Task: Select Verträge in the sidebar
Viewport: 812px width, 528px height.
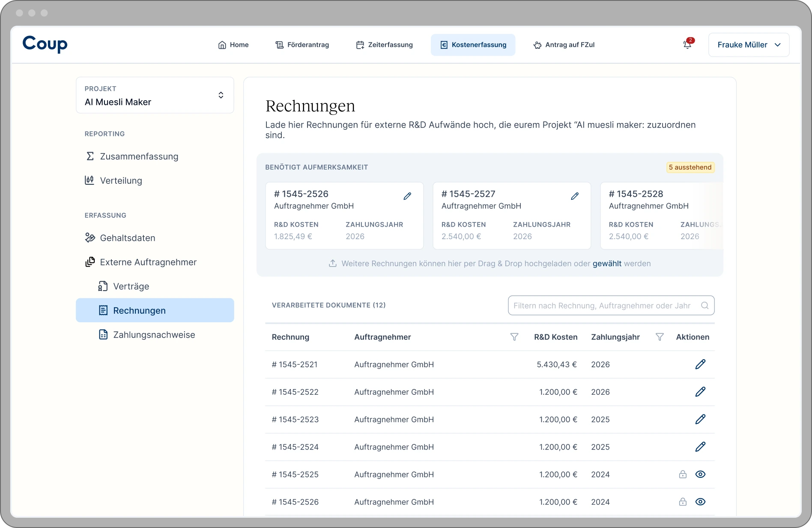Action: click(131, 286)
